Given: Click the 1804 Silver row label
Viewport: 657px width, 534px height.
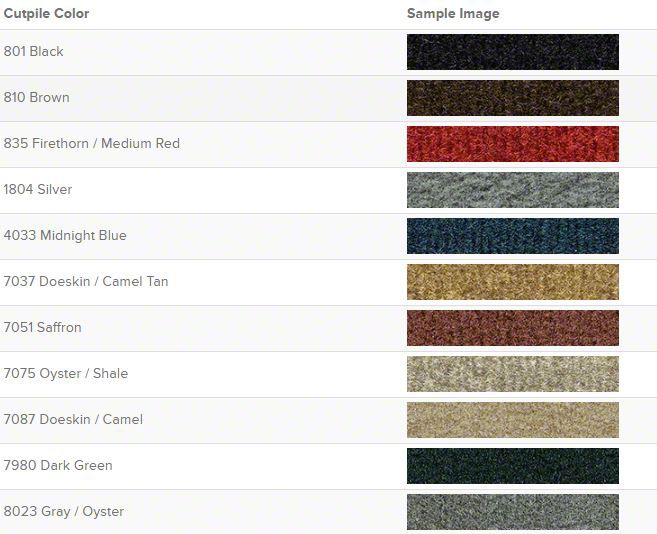Looking at the screenshot, I should tap(38, 189).
